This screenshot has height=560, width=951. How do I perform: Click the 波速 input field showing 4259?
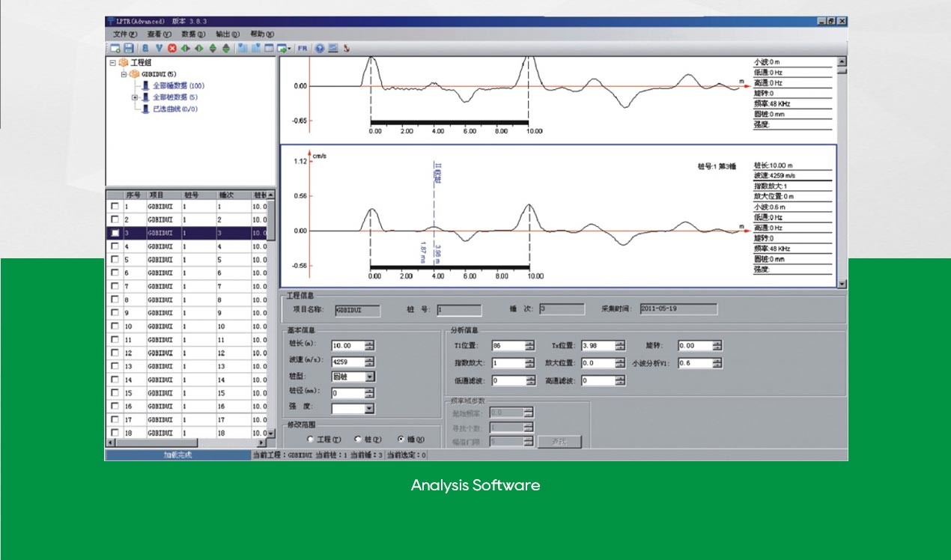[347, 361]
